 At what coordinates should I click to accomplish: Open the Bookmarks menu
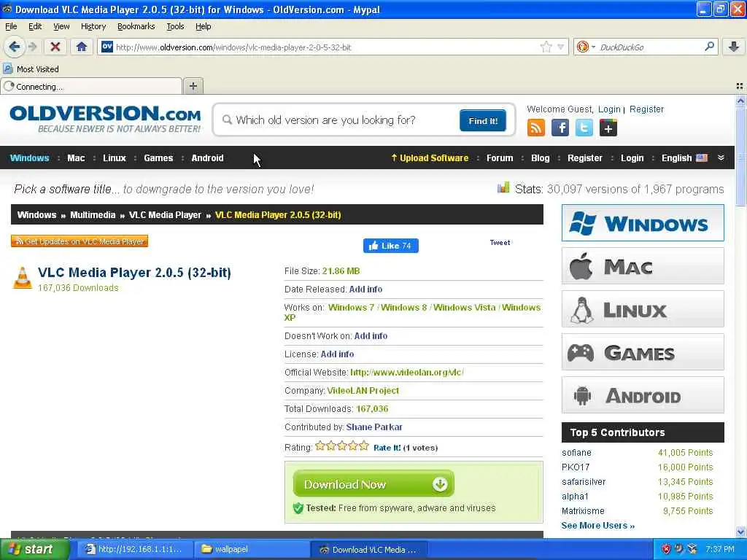136,26
